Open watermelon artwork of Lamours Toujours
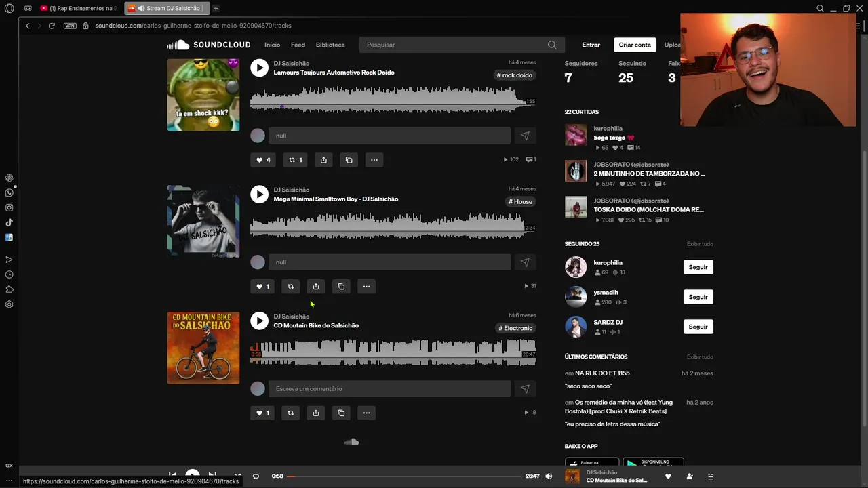868x488 pixels. tap(203, 95)
